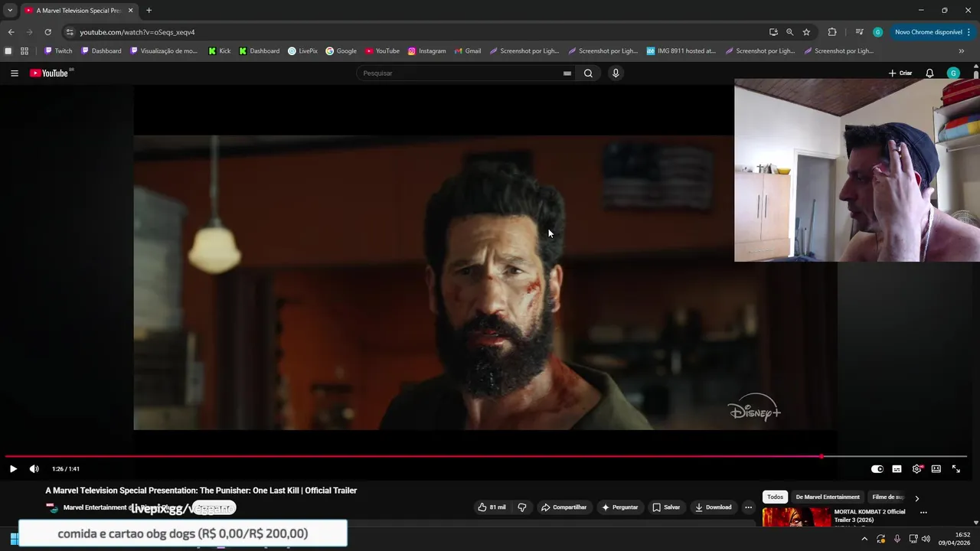Screen dimensions: 980x551
Task: Click Novo Chrome disponível update button
Action: pos(933,32)
